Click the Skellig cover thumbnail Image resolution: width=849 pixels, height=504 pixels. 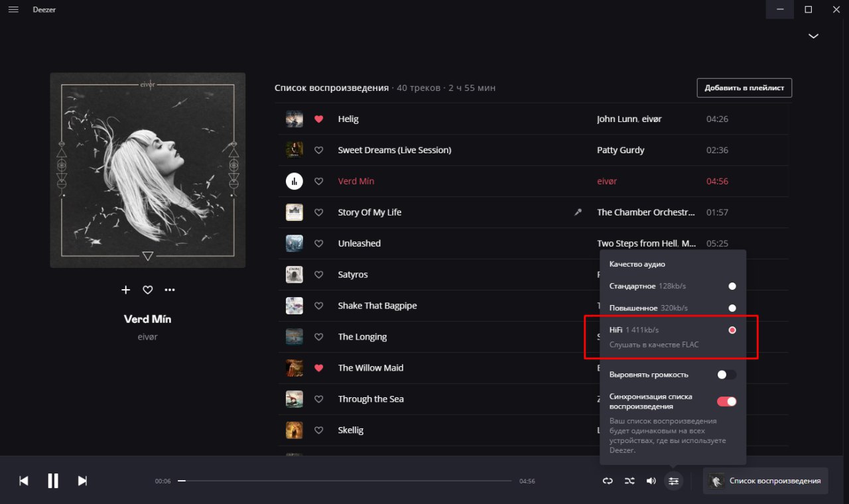294,430
